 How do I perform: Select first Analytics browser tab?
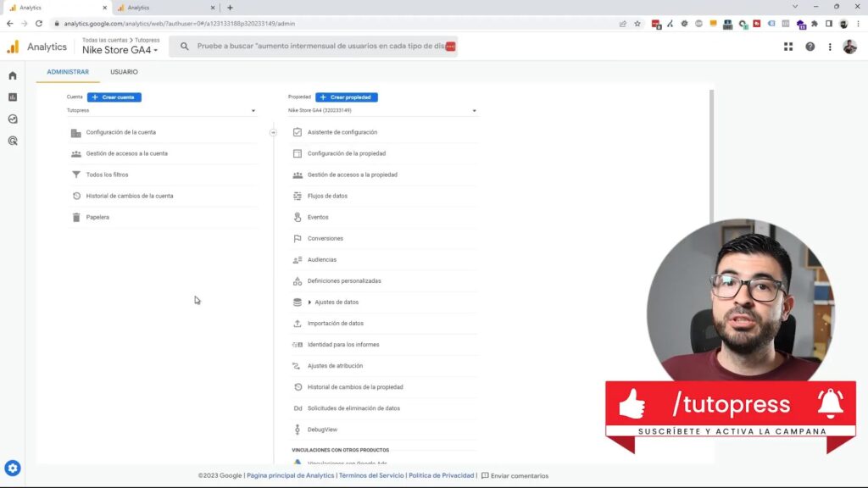pos(58,8)
